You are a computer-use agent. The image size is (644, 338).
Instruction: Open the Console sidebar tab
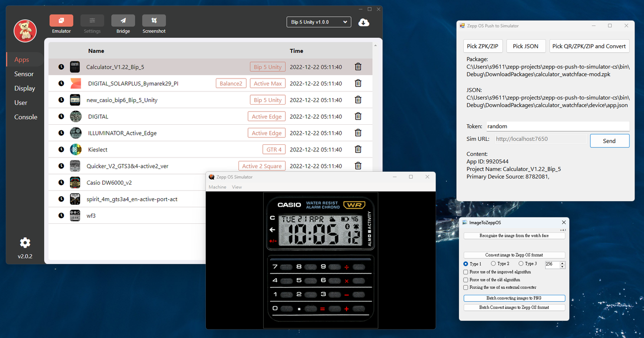(x=26, y=117)
